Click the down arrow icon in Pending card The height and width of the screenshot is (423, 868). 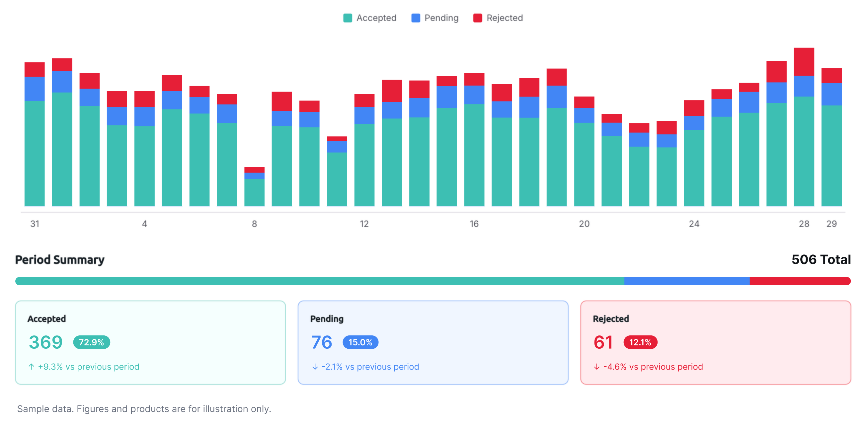[x=315, y=366]
